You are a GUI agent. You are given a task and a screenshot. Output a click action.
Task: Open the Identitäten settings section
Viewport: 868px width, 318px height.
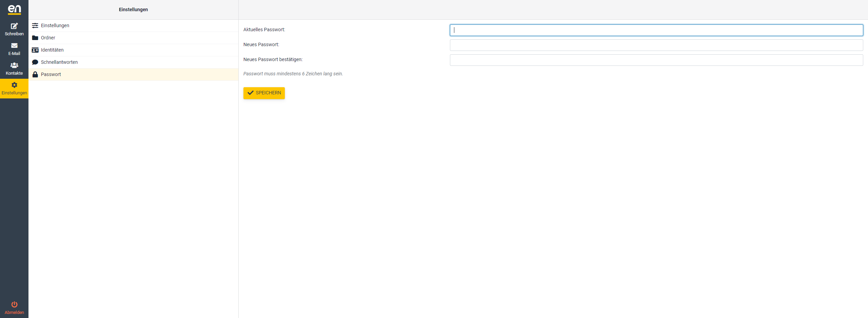point(133,50)
